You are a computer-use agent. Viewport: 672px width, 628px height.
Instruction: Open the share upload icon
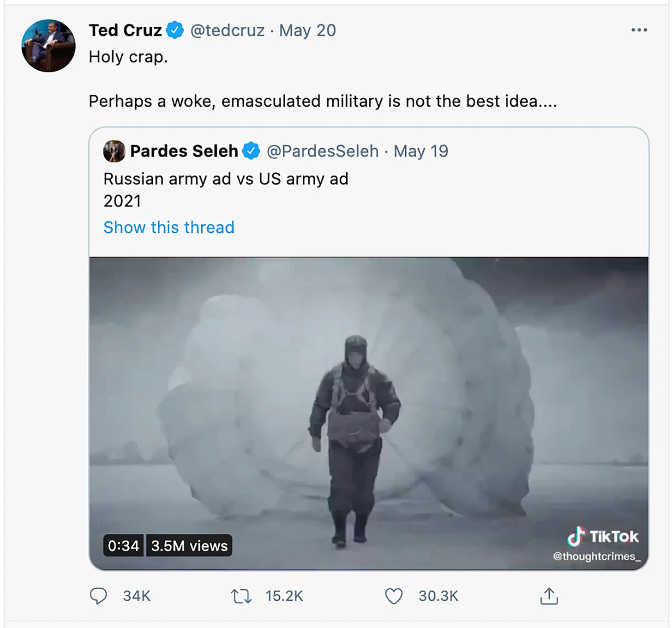549,596
